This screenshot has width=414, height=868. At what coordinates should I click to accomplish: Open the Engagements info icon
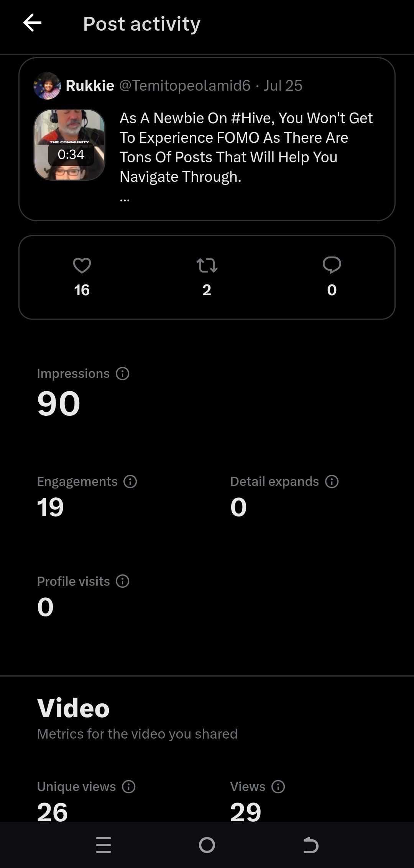pyautogui.click(x=130, y=481)
